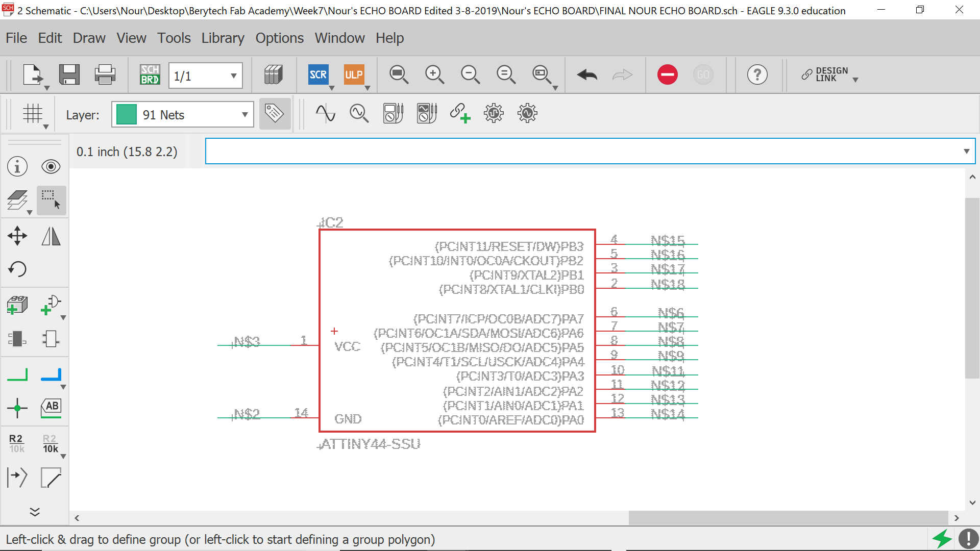Image resolution: width=980 pixels, height=551 pixels.
Task: Expand the command line history dropdown
Action: [966, 152]
